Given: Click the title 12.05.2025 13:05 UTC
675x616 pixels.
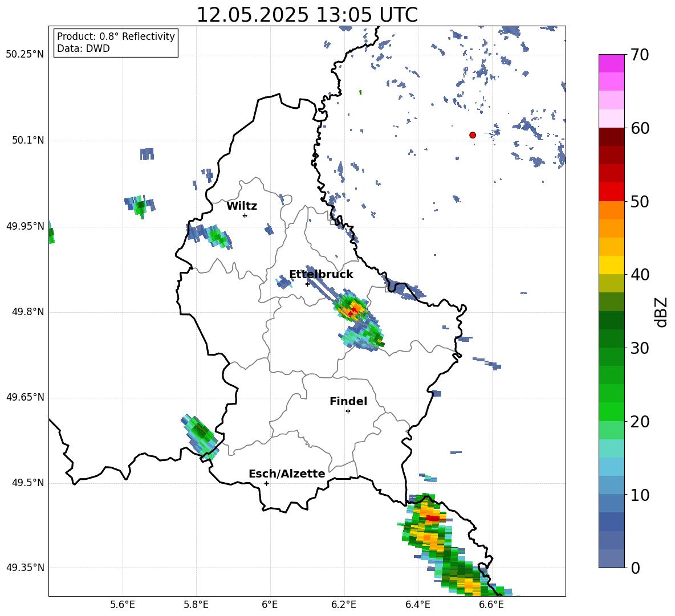Looking at the screenshot, I should (307, 15).
